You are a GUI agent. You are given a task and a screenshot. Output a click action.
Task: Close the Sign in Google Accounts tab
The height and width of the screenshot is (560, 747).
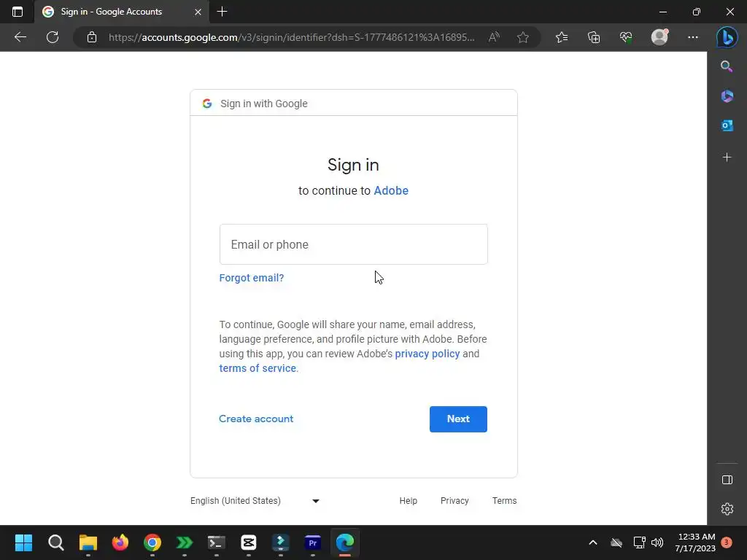pos(198,12)
